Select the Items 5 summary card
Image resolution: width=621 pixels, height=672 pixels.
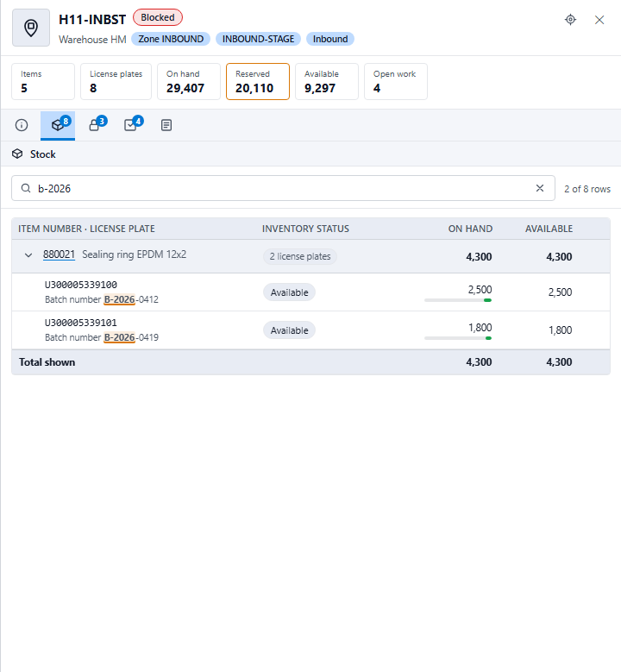point(43,81)
